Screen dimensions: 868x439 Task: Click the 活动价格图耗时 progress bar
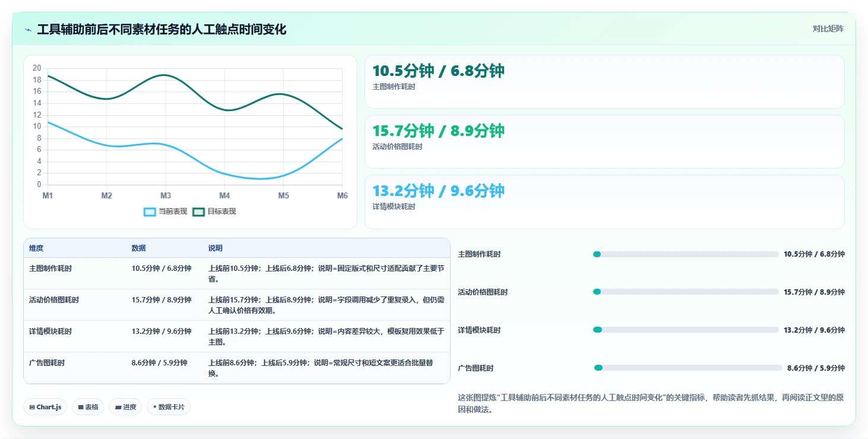pos(686,292)
